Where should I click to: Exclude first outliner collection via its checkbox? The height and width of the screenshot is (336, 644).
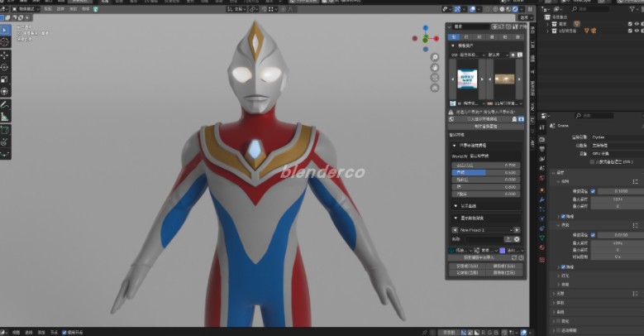(x=630, y=24)
